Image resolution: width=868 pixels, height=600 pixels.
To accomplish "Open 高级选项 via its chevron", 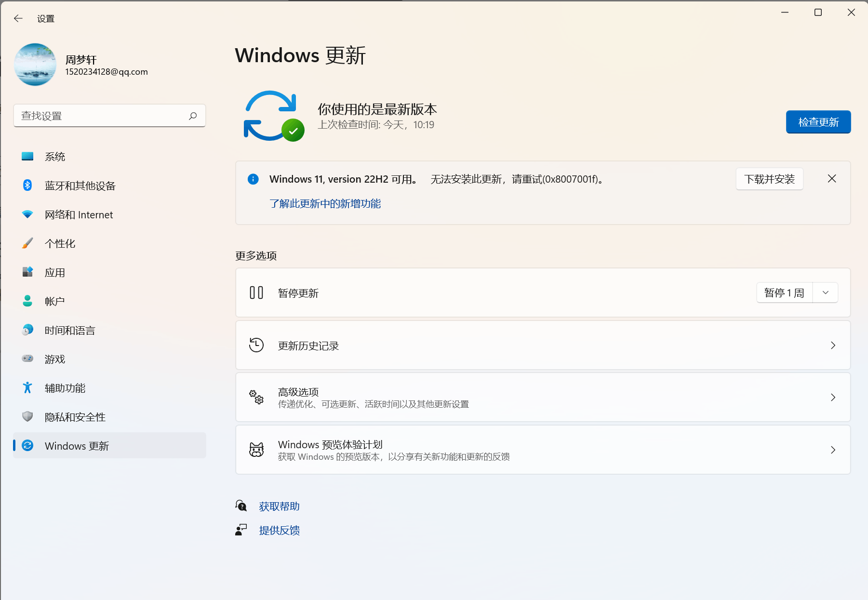I will pos(833,397).
